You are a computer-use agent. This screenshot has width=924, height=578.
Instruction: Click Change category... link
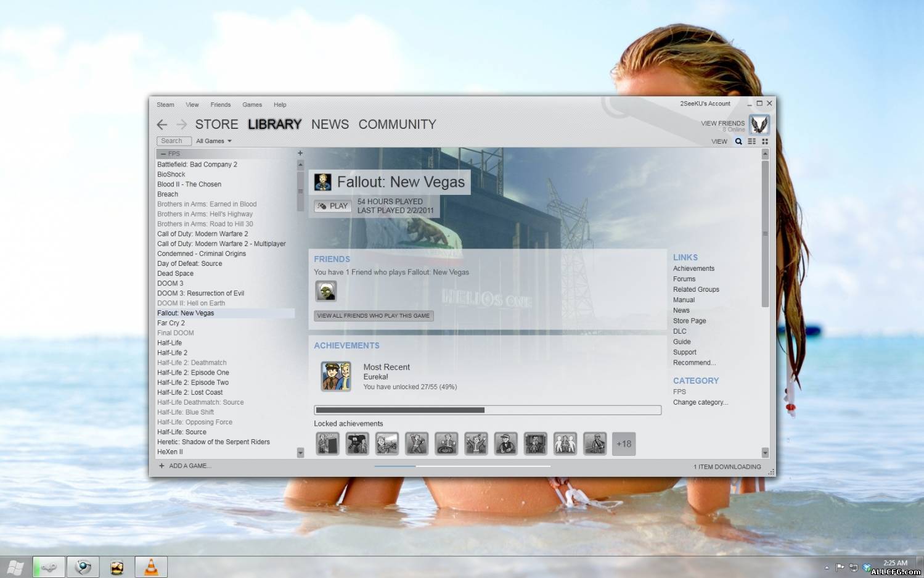[700, 403]
